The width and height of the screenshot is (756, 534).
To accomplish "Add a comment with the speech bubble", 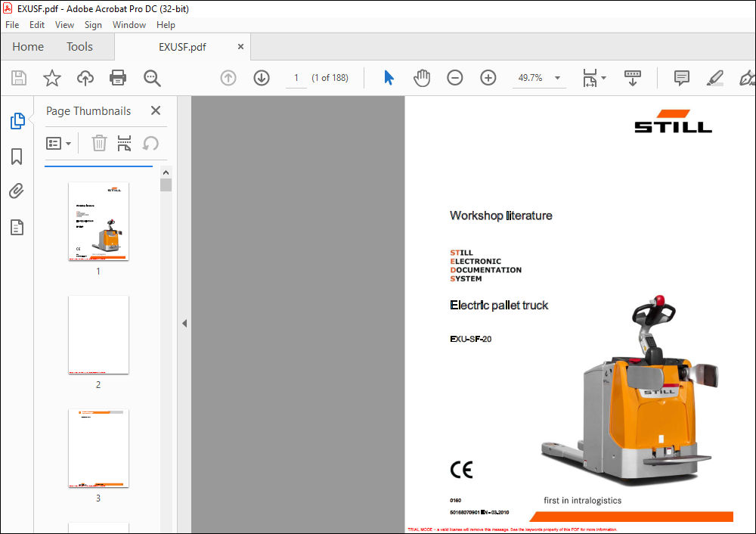I will tap(682, 78).
